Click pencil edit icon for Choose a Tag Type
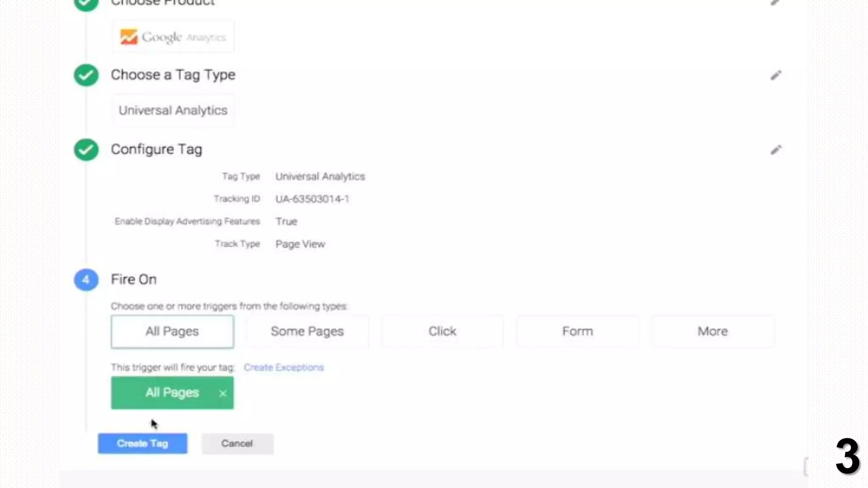The height and width of the screenshot is (488, 868). point(776,75)
